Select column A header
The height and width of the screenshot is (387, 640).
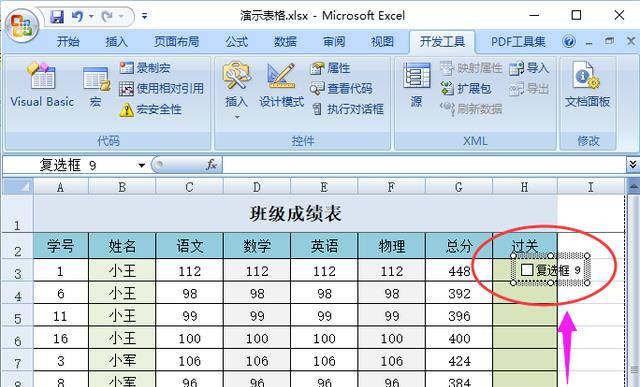point(60,187)
